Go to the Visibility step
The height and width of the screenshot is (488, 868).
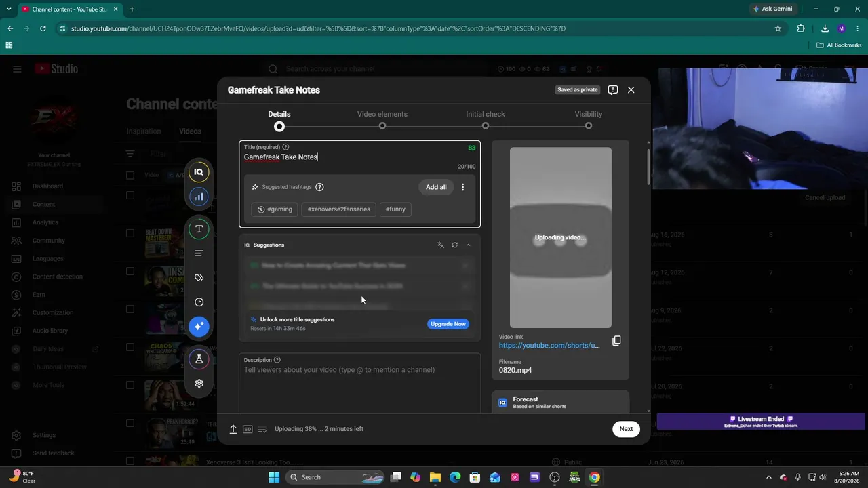[589, 121]
